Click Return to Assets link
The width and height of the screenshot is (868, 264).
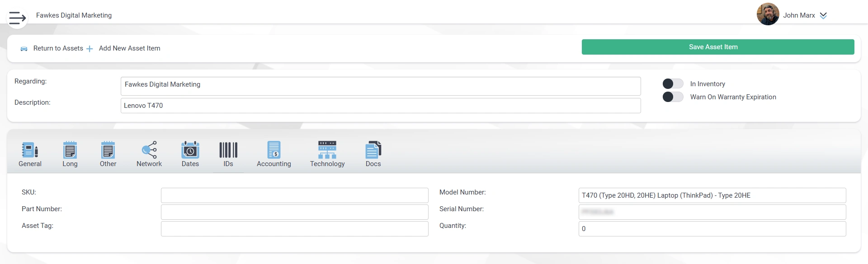pos(58,48)
